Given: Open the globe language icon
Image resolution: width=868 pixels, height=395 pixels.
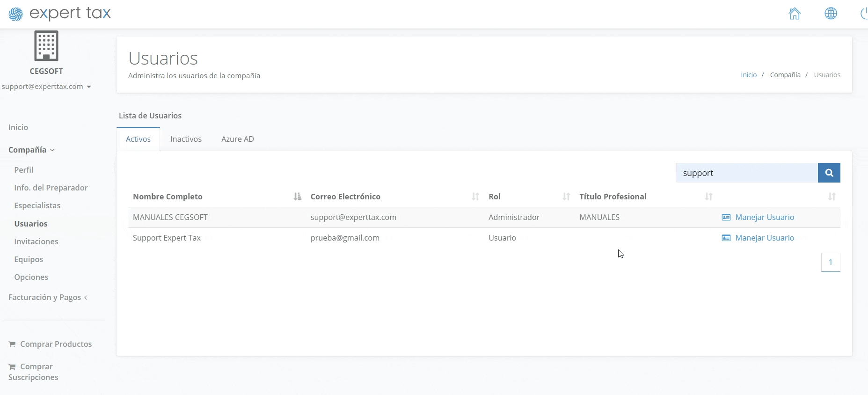Looking at the screenshot, I should click(831, 14).
